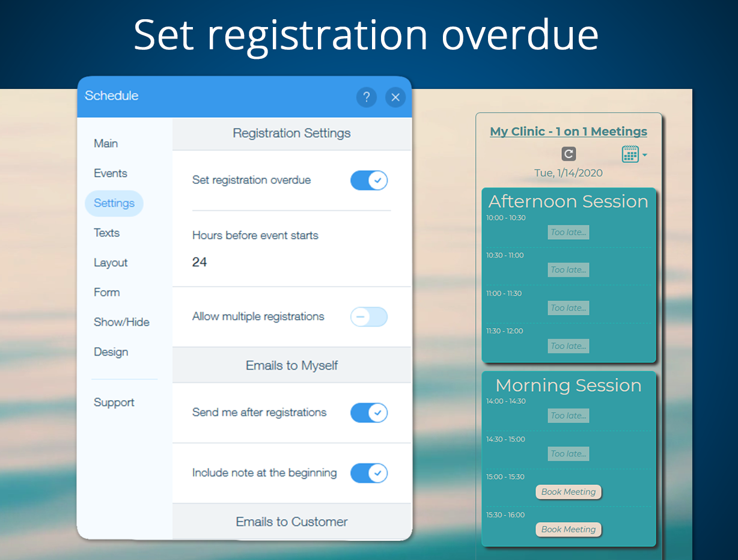Switch to the Design tab

pos(111,352)
